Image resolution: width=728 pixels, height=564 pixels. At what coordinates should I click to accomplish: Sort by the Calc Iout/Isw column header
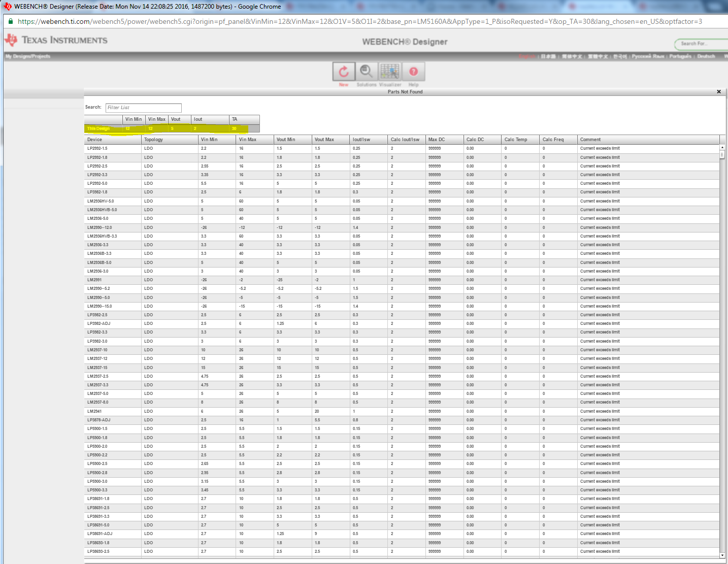(x=407, y=140)
